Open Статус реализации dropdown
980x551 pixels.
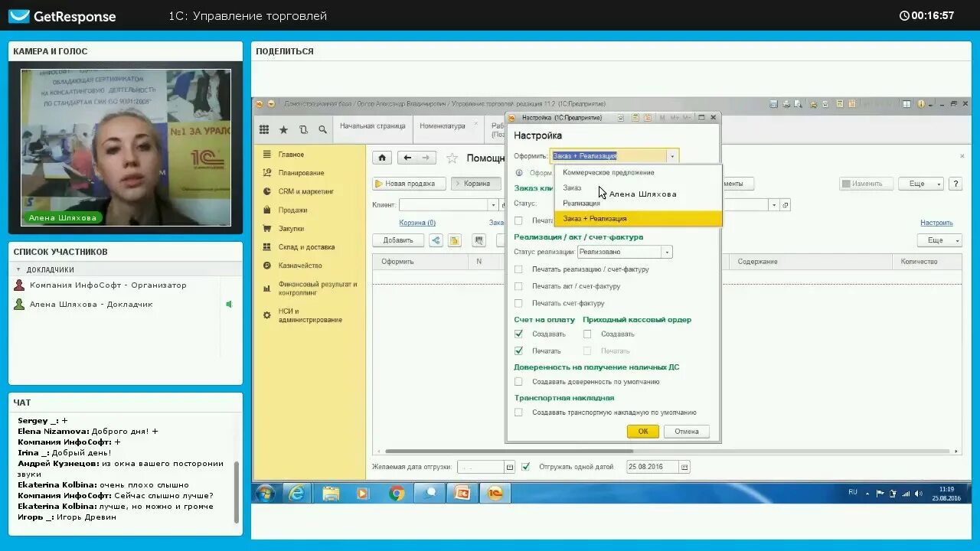coord(667,252)
